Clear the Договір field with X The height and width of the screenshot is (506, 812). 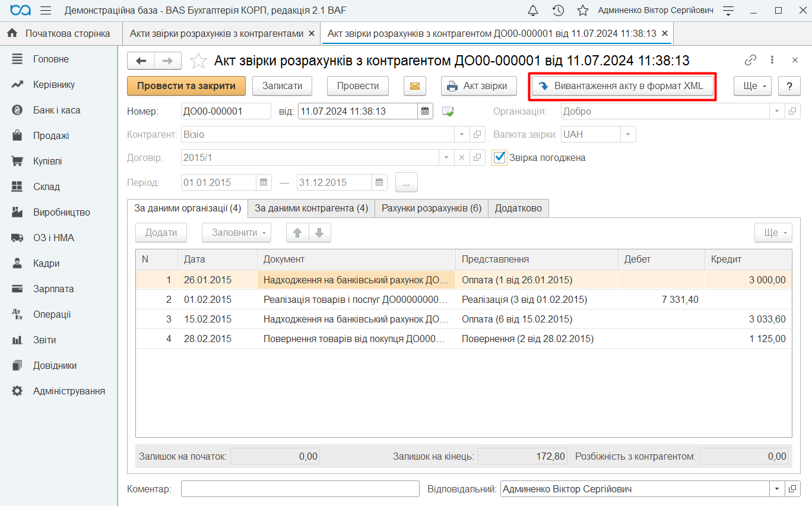click(x=462, y=158)
